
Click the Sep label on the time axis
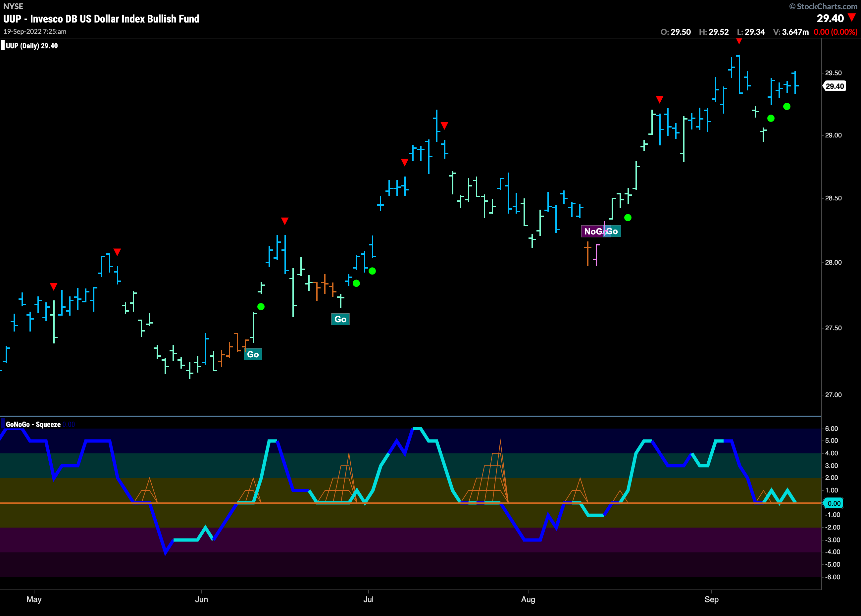[x=712, y=599]
